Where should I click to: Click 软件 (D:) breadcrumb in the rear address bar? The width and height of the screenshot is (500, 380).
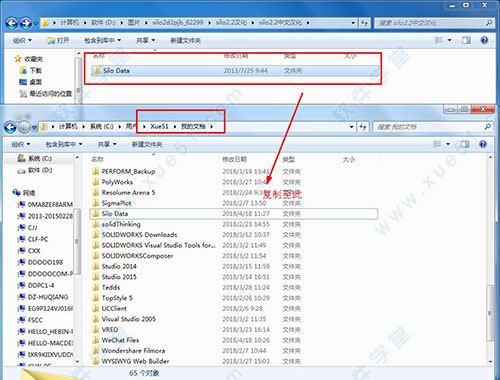point(103,23)
